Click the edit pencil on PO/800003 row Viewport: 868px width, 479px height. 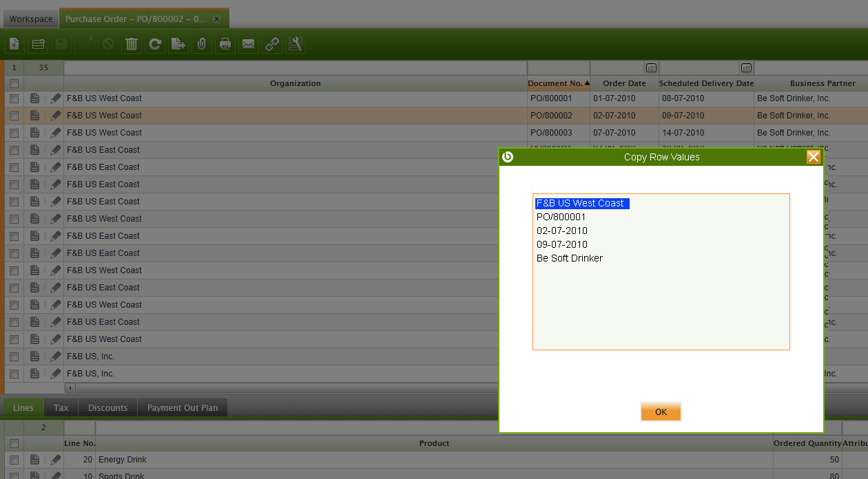click(x=56, y=133)
